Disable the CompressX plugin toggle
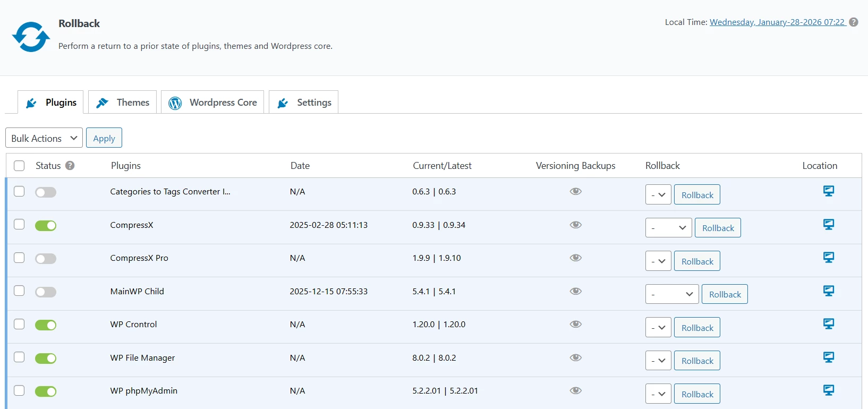This screenshot has height=409, width=868. click(46, 226)
